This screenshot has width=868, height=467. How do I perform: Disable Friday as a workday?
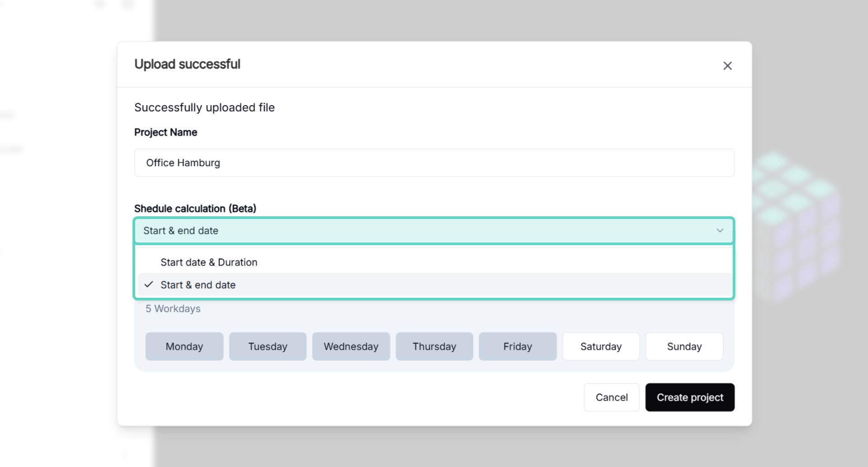click(517, 347)
